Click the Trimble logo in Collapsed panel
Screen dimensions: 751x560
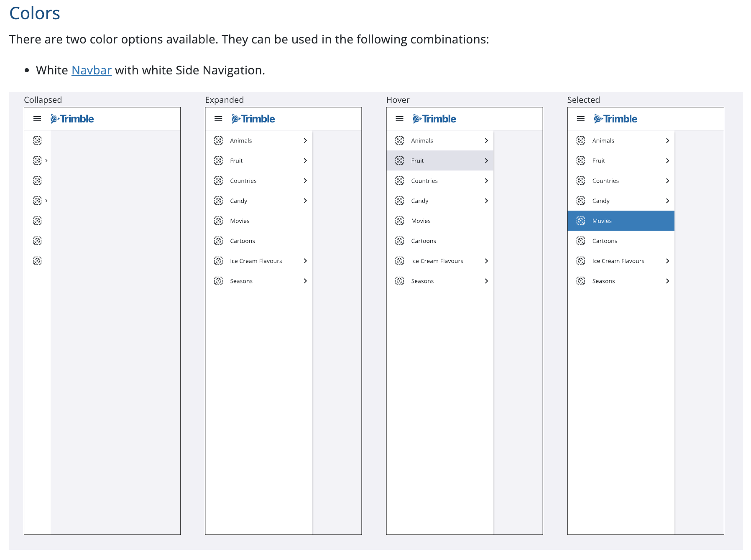(72, 119)
